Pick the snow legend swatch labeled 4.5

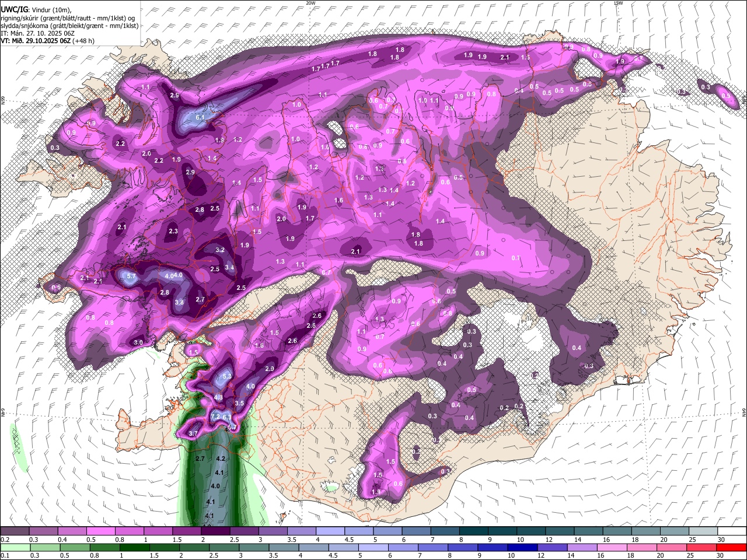pos(359,531)
